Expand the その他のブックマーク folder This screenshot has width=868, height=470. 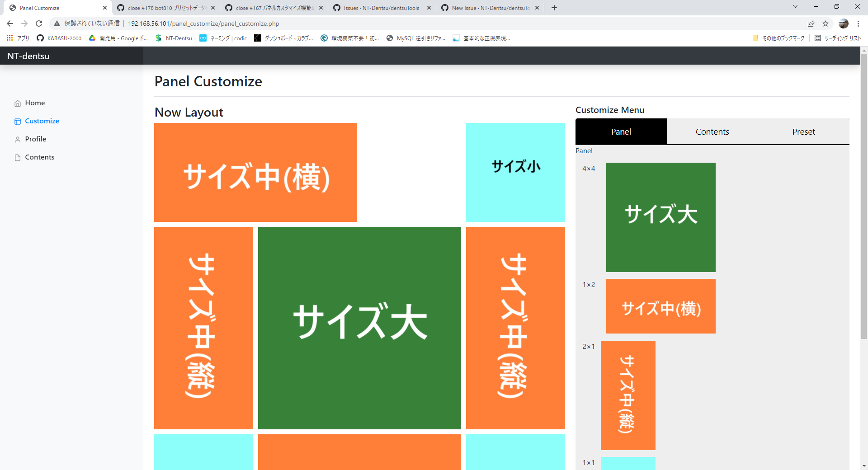point(778,38)
